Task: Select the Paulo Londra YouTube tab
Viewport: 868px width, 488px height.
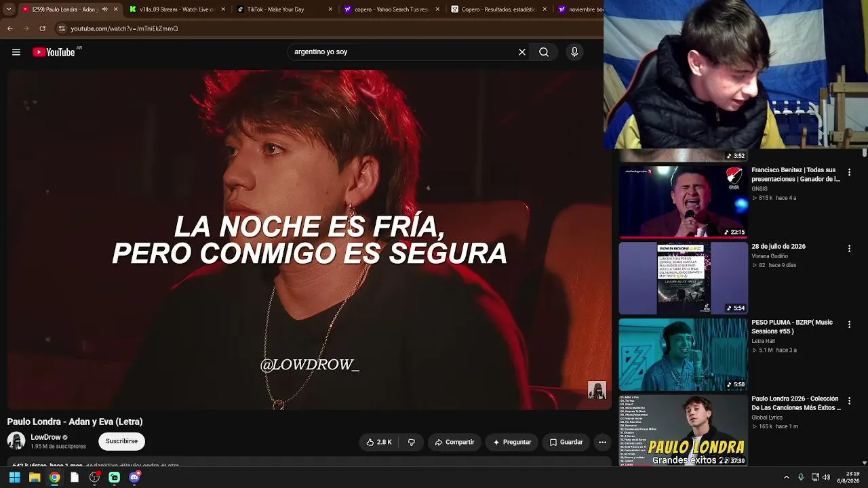Action: click(x=70, y=9)
